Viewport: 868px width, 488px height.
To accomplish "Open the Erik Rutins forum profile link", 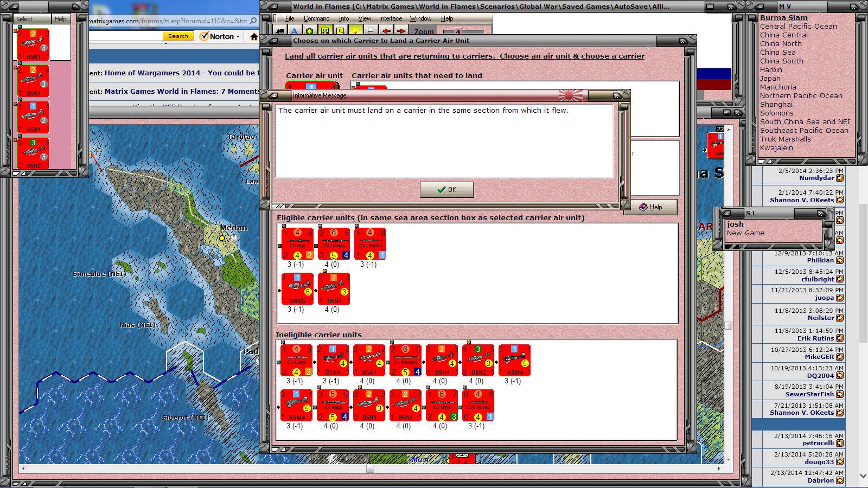I will click(815, 338).
